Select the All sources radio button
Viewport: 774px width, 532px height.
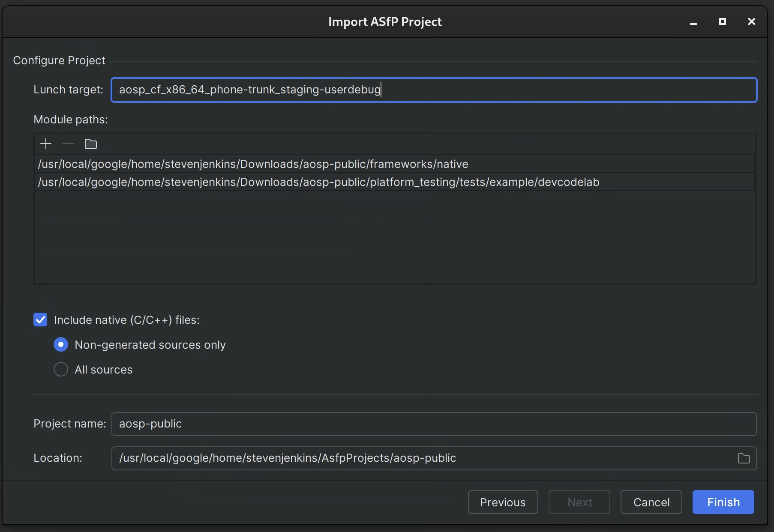click(60, 369)
